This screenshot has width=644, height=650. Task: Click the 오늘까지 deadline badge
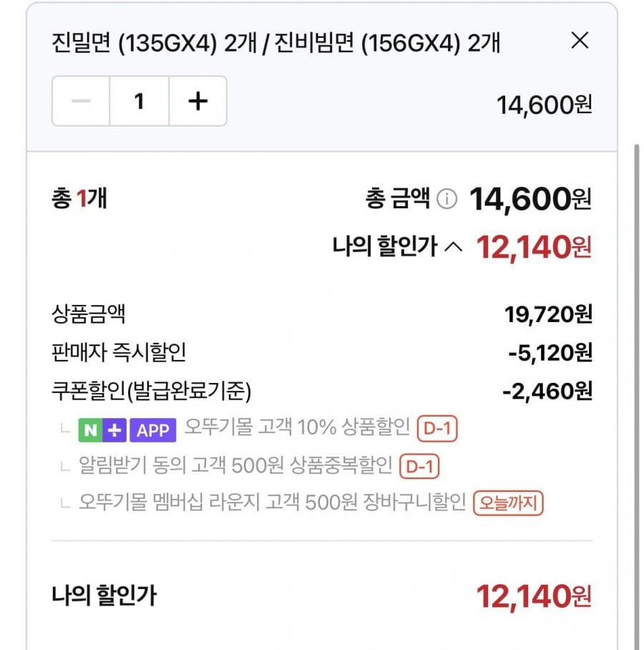508,503
